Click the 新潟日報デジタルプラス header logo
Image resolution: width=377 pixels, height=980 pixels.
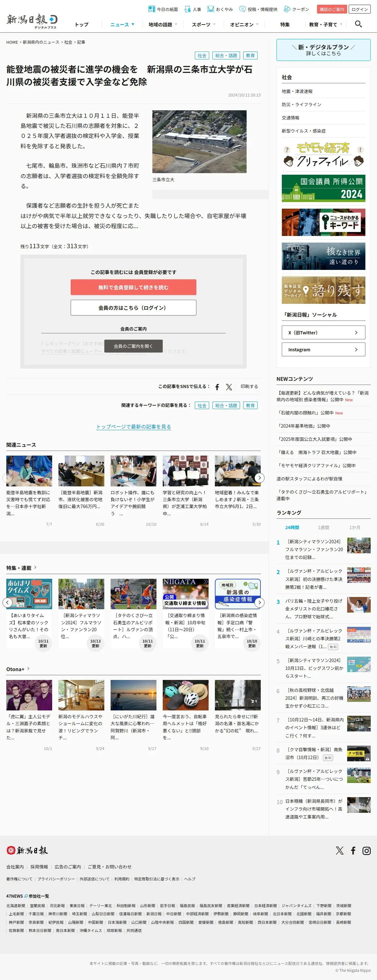(32, 21)
